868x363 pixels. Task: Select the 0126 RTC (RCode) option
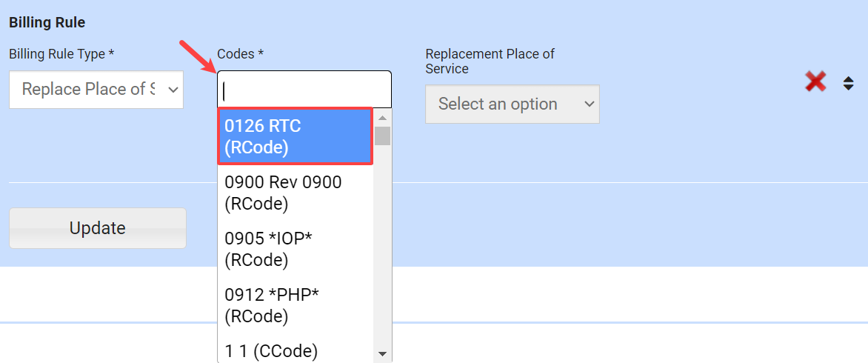[x=295, y=136]
